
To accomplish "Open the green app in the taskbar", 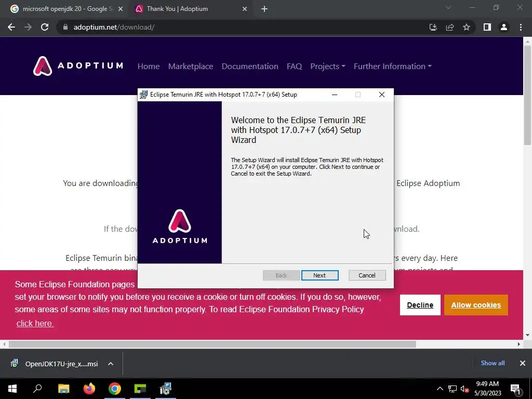I will [140, 389].
